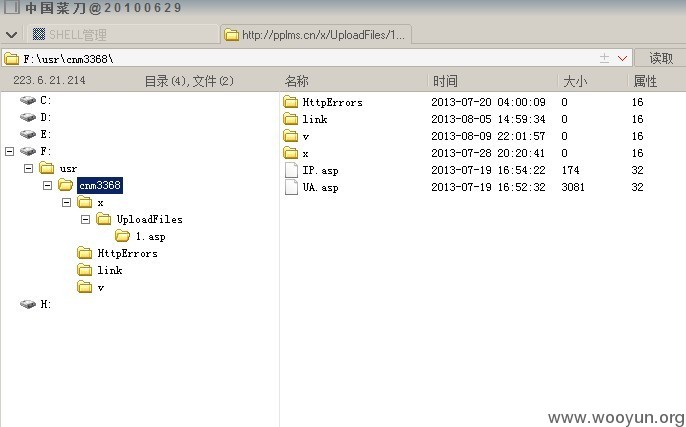Click the 读取 button
686x427 pixels.
point(661,58)
